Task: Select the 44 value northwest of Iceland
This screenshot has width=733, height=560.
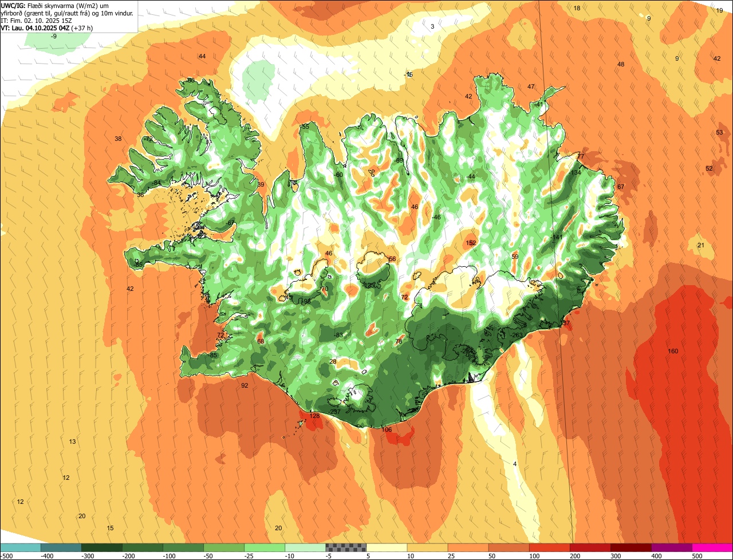Action: [202, 56]
